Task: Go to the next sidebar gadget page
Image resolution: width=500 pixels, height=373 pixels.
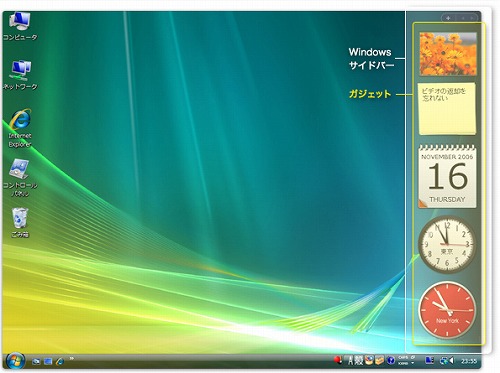Action: point(473,18)
